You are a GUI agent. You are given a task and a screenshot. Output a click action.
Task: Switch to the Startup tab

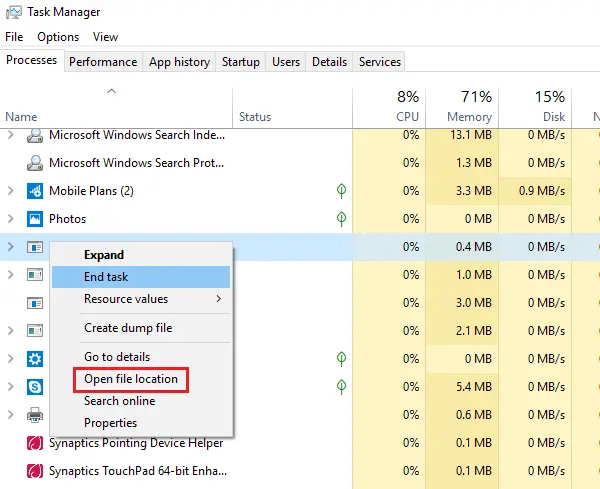pyautogui.click(x=241, y=62)
